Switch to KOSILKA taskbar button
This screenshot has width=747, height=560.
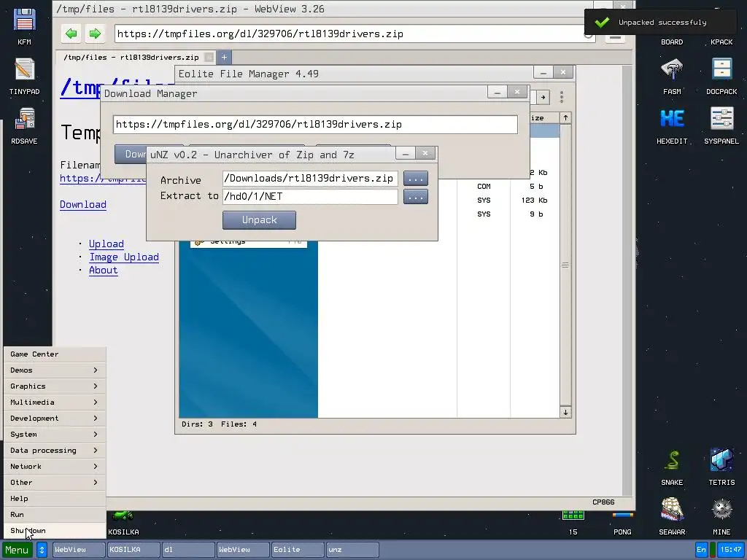pyautogui.click(x=133, y=550)
